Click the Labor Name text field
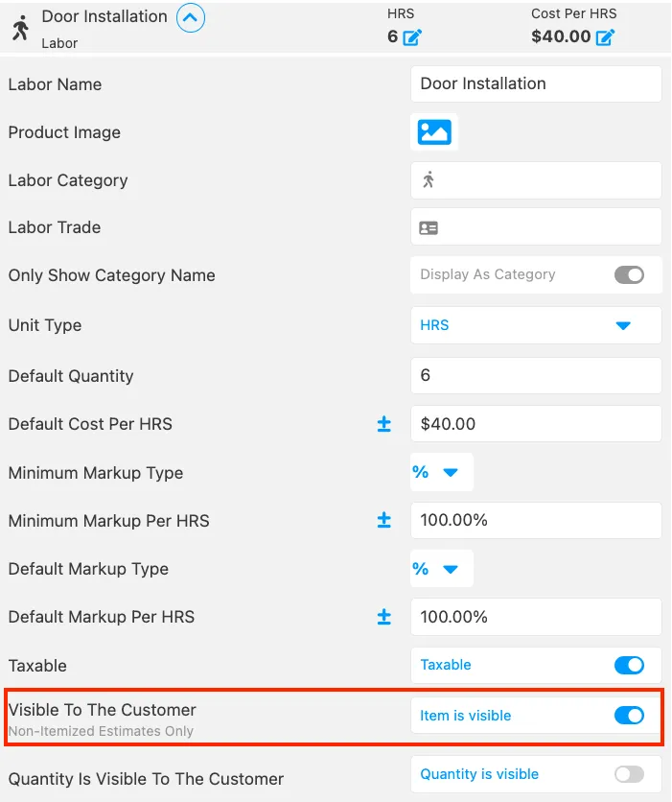This screenshot has width=672, height=802. [x=535, y=83]
